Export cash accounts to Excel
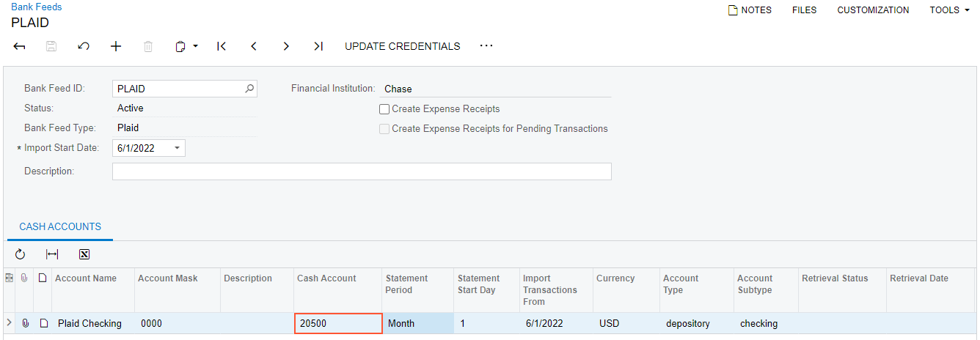This screenshot has width=980, height=340. tap(84, 254)
